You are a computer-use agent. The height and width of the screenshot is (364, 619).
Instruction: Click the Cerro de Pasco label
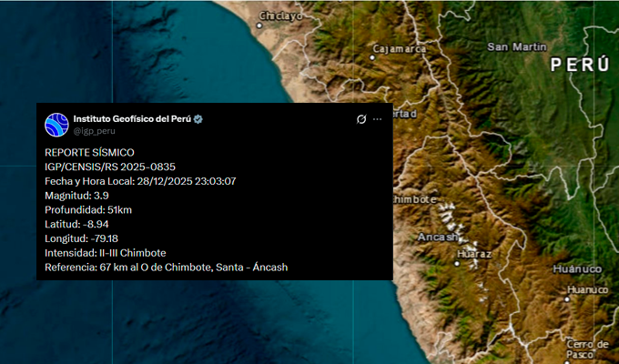(x=587, y=349)
